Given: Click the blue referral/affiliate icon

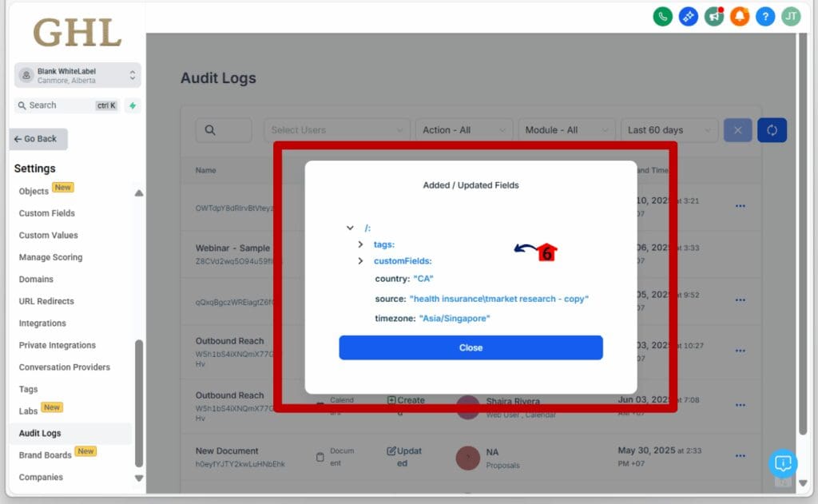Looking at the screenshot, I should [x=689, y=16].
